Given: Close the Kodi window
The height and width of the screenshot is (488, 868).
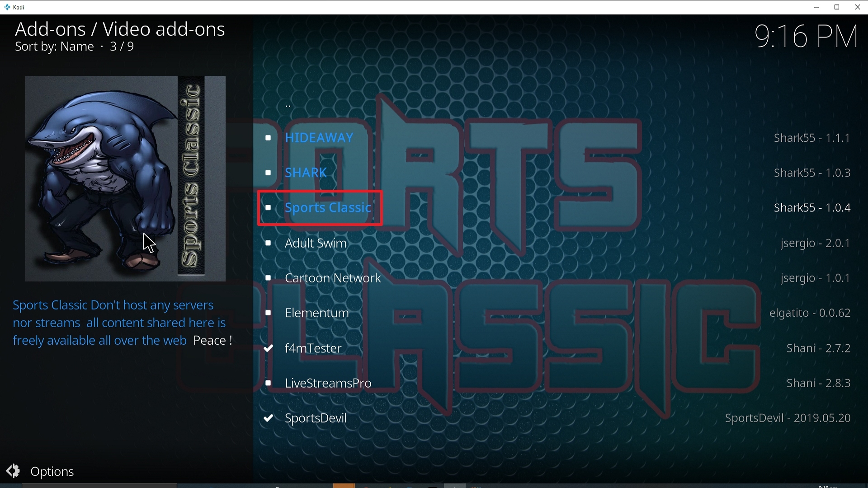Looking at the screenshot, I should click(x=858, y=7).
